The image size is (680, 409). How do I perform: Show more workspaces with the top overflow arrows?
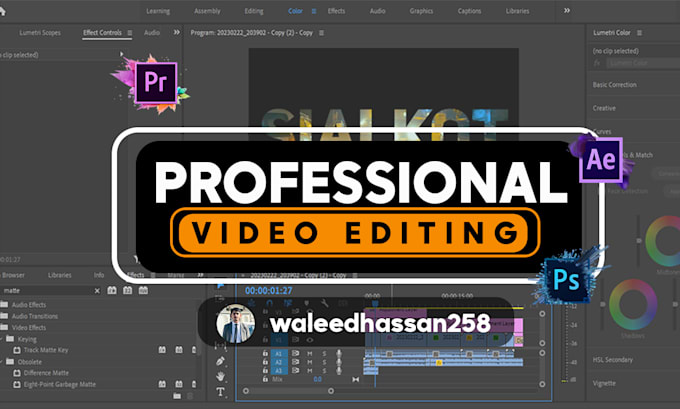567,11
